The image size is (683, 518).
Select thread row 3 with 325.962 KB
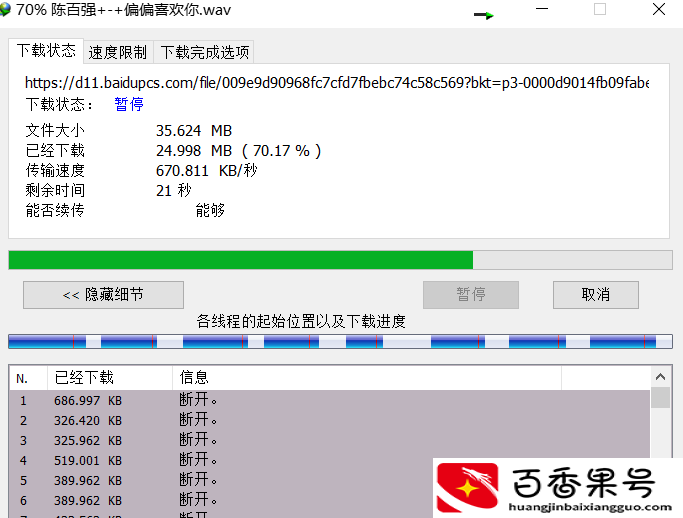(x=330, y=440)
